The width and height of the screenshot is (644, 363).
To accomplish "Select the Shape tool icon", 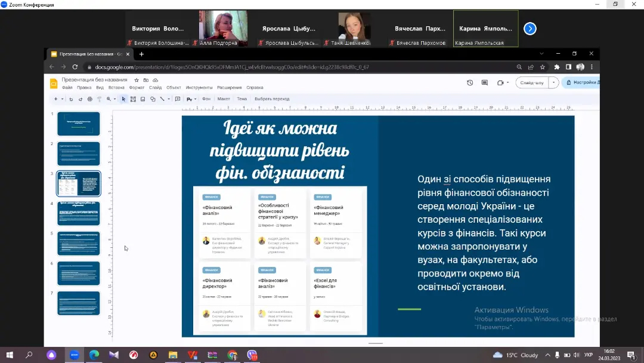I will [153, 99].
